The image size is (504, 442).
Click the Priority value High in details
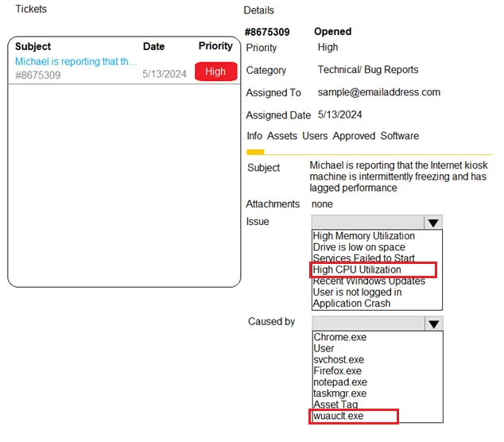pyautogui.click(x=328, y=47)
